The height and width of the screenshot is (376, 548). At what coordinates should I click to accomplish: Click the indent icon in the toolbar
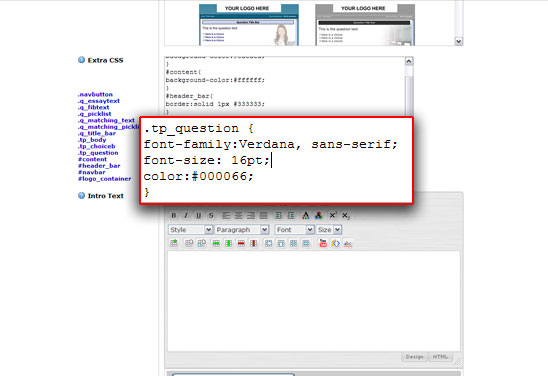point(279,216)
